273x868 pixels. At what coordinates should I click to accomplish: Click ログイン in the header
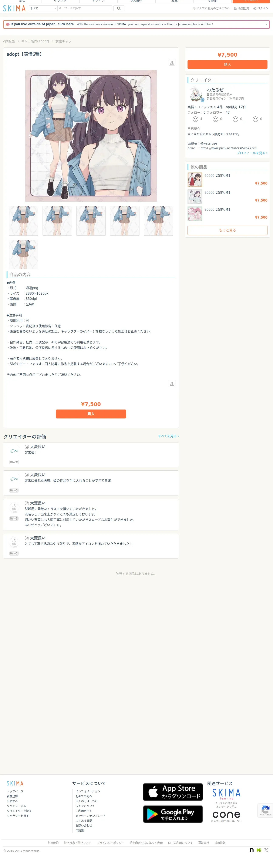tap(261, 9)
